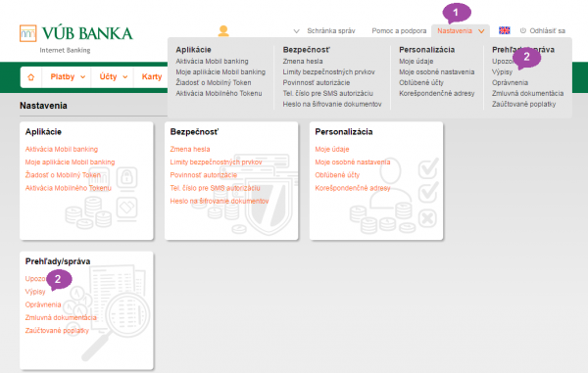588x373 pixels.
Task: Expand the Platby dropdown menu
Action: pyautogui.click(x=68, y=76)
